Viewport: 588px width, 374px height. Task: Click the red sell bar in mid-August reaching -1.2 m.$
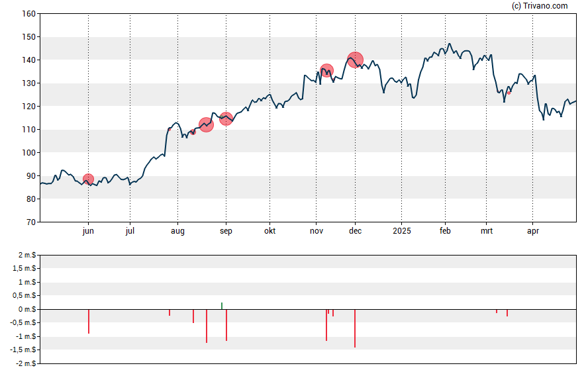click(x=206, y=326)
